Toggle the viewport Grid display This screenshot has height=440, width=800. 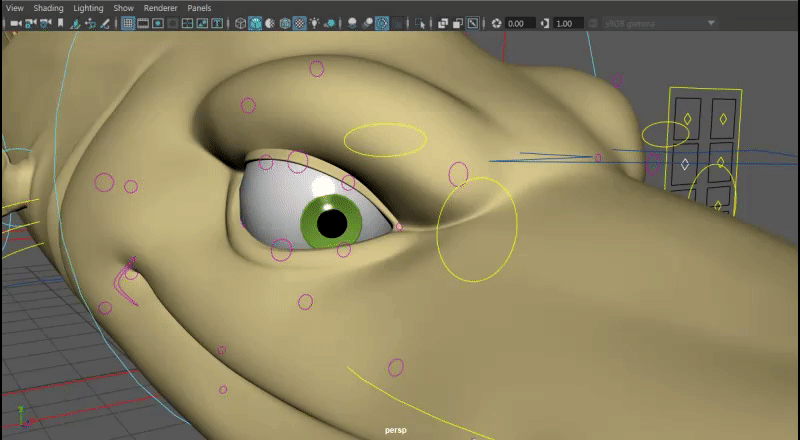[x=128, y=23]
